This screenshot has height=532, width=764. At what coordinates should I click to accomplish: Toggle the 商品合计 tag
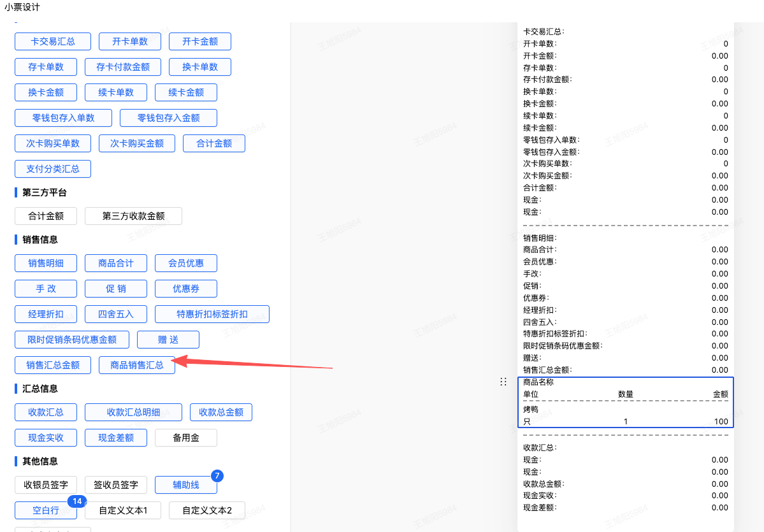[x=116, y=263]
